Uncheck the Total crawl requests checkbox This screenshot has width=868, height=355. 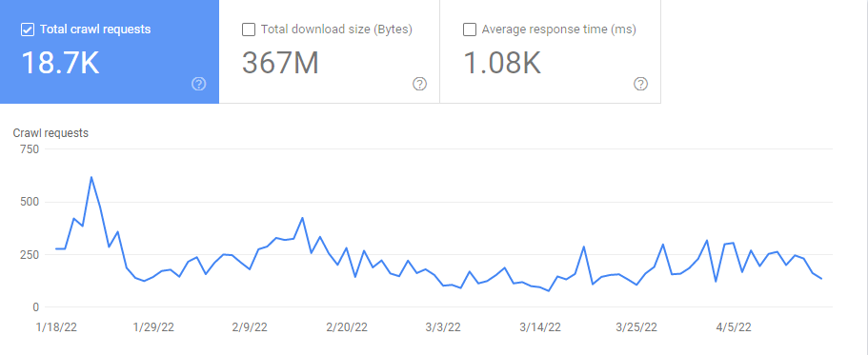(x=27, y=30)
